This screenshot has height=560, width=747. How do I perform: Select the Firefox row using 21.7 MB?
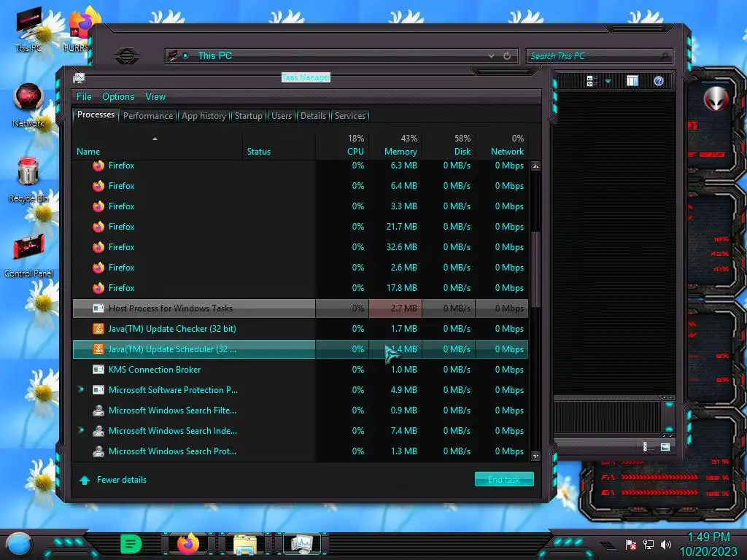pyautogui.click(x=300, y=227)
